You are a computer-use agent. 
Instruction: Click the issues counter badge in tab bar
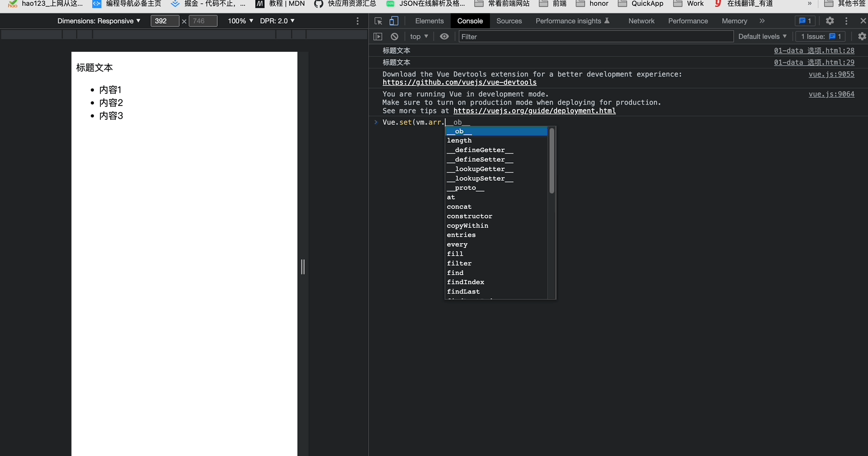[x=805, y=21]
